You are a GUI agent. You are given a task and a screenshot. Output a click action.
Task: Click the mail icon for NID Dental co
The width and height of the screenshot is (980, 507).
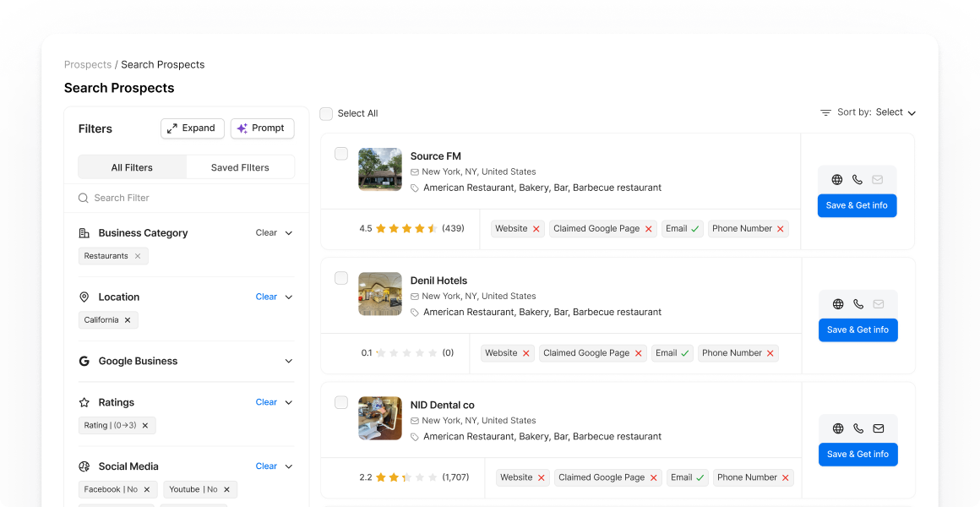click(879, 429)
